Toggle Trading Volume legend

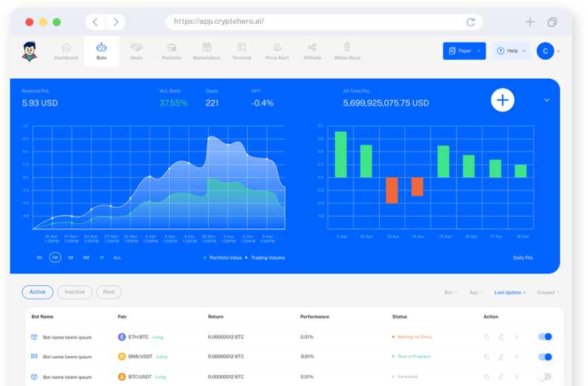265,258
